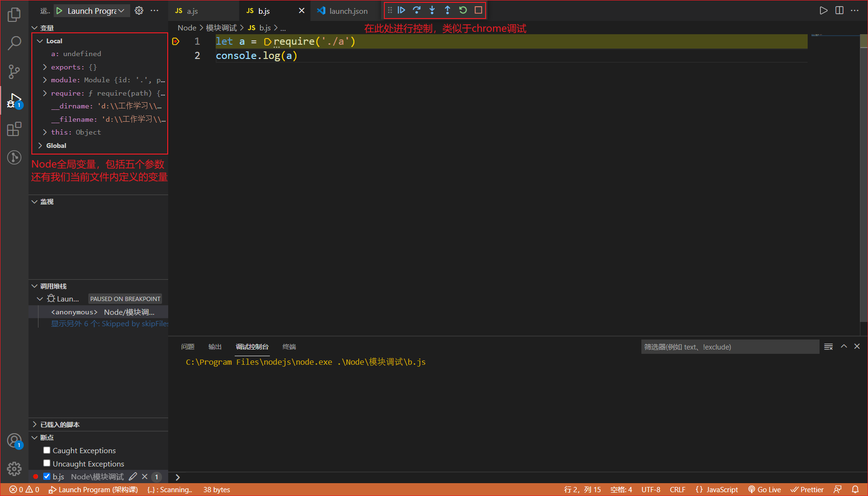868x496 pixels.
Task: Disable the b.js breakpoint checkbox
Action: tap(47, 477)
